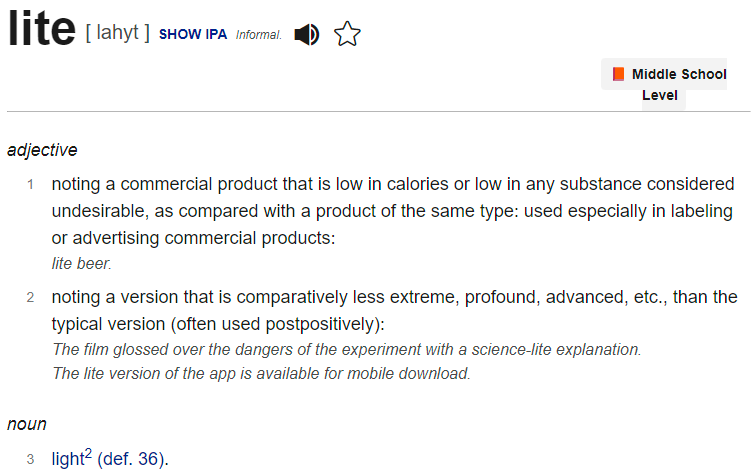
Task: Click the adjective part-of-speech heading
Action: pyautogui.click(x=42, y=150)
